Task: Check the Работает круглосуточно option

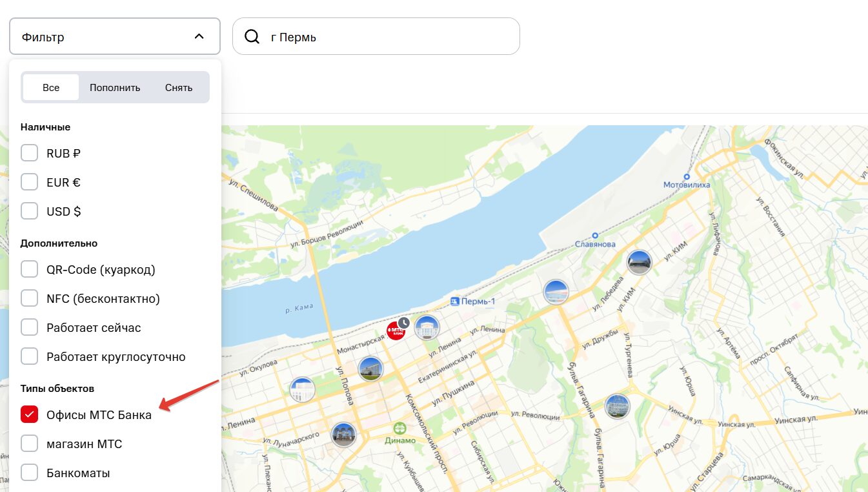Action: (x=30, y=356)
